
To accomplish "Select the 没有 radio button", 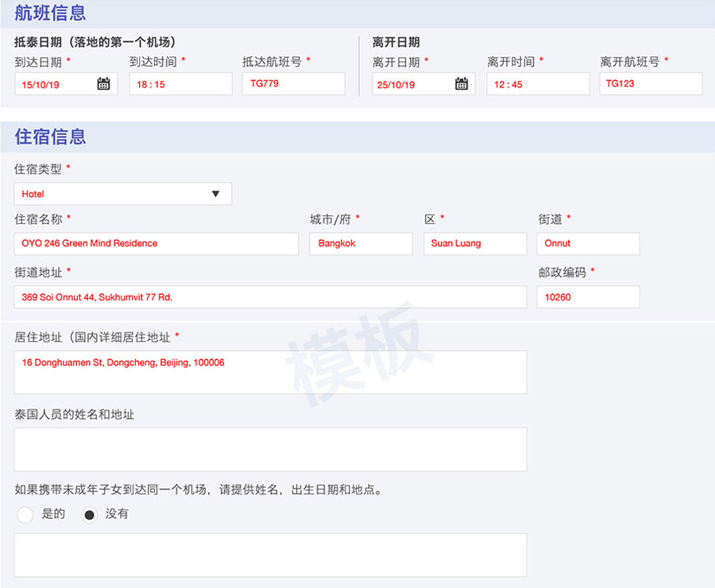I will [89, 515].
